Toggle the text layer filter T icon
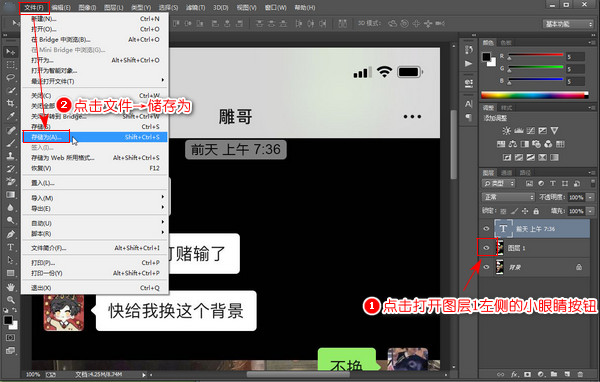Screen dimensions: 600x382 click(553, 184)
